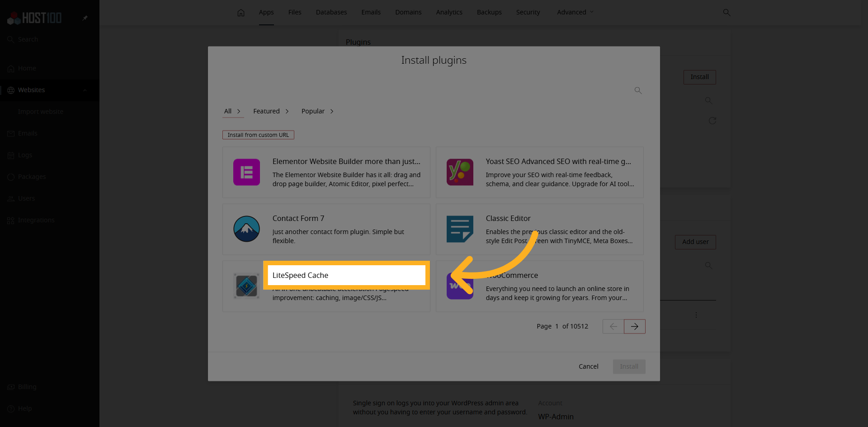868x427 pixels.
Task: Cancel the Install plugins dialog
Action: tap(588, 366)
